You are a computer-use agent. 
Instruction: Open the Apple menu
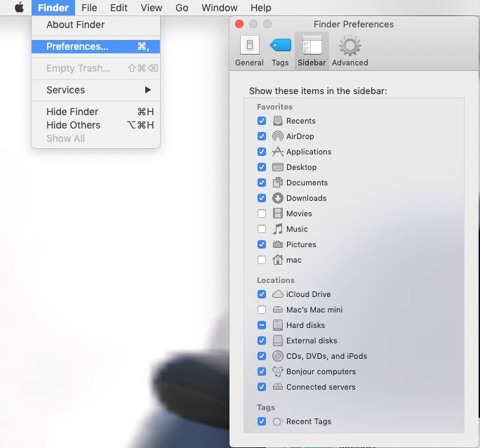point(19,7)
